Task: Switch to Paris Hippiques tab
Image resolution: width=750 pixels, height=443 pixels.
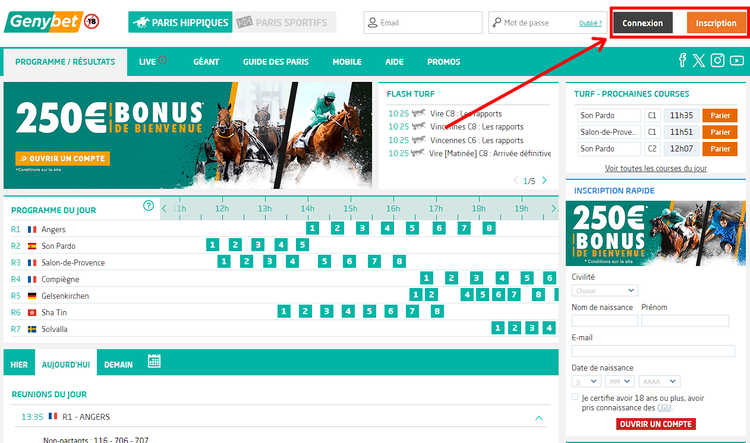Action: pos(180,22)
